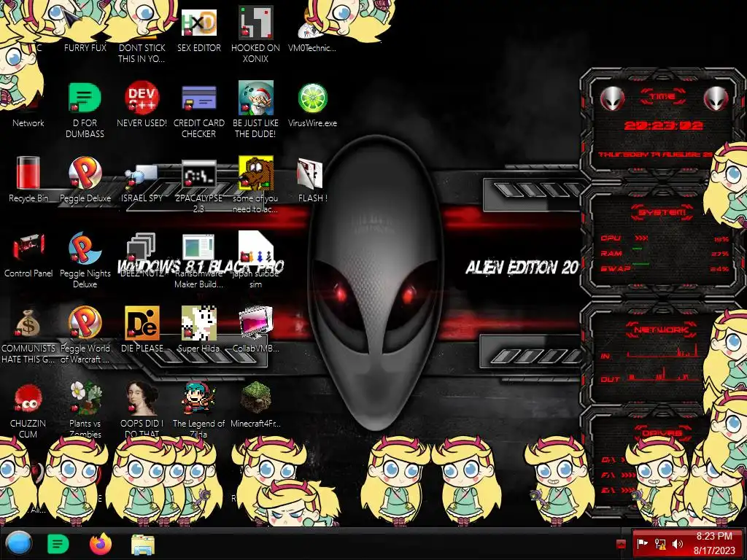Image resolution: width=747 pixels, height=560 pixels.
Task: Launch the Peggle Deluxe icon
Action: [x=85, y=172]
